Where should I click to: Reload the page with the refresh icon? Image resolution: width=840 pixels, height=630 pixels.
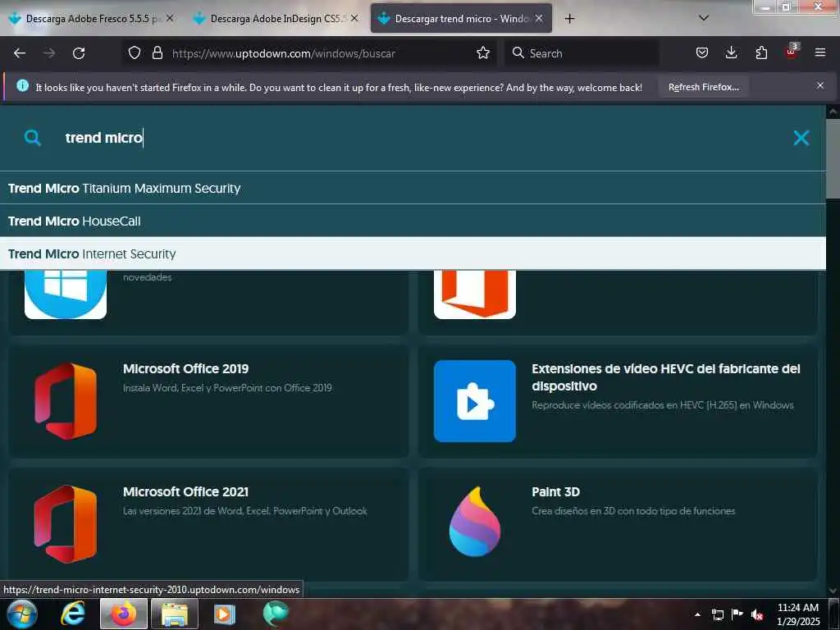click(79, 53)
